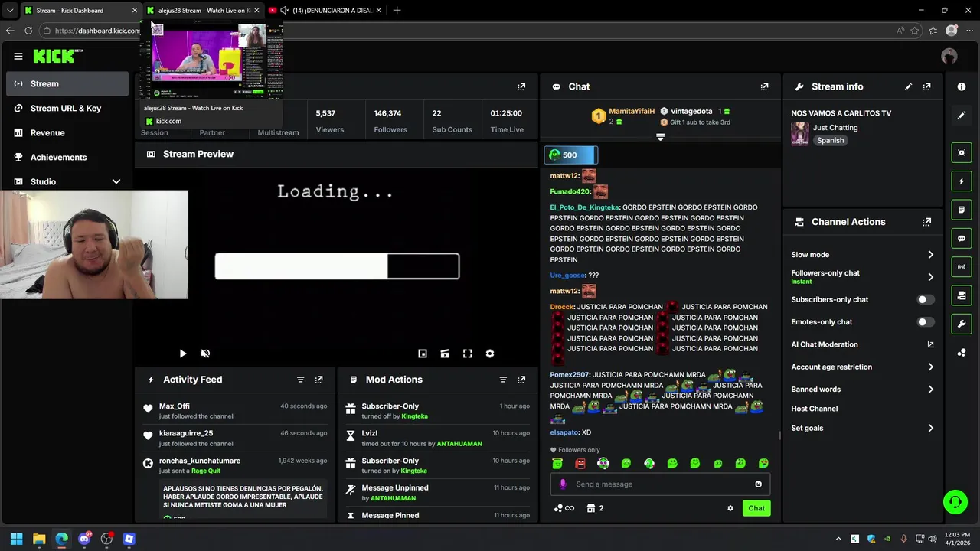
Task: Click the Send a message input field
Action: point(660,484)
